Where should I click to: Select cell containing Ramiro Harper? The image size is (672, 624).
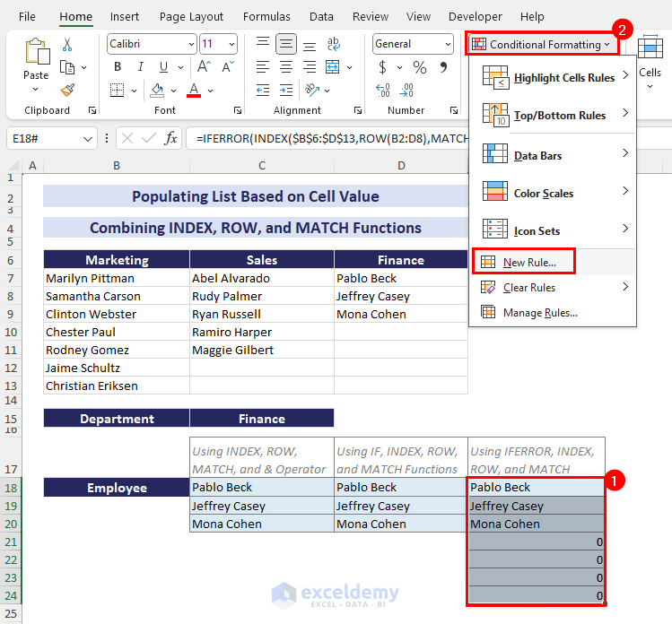[x=262, y=332]
